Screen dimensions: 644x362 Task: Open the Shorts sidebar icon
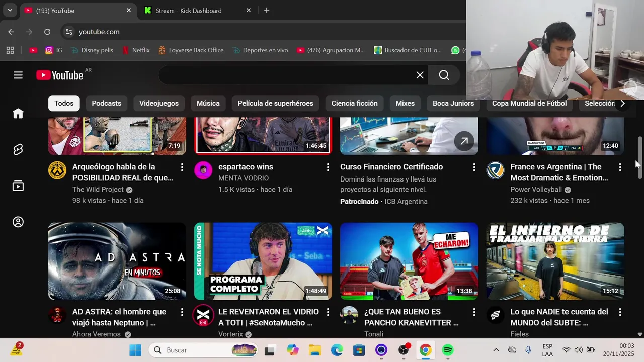tap(18, 150)
